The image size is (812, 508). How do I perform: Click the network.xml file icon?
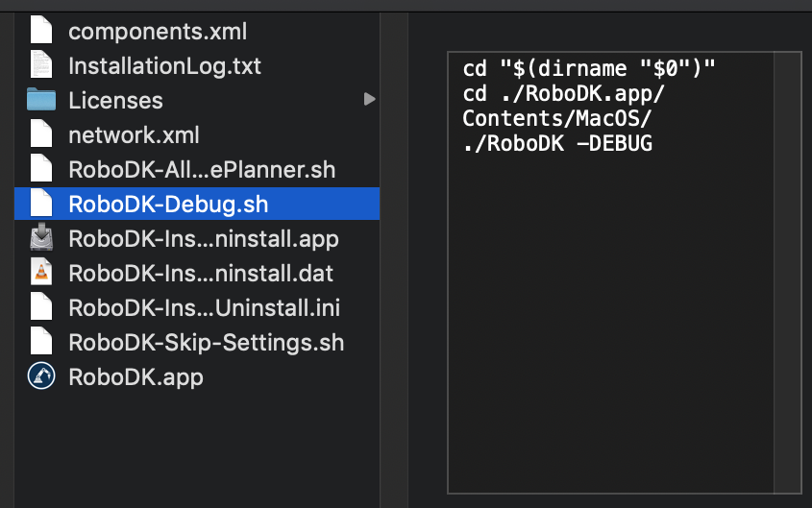click(x=41, y=134)
